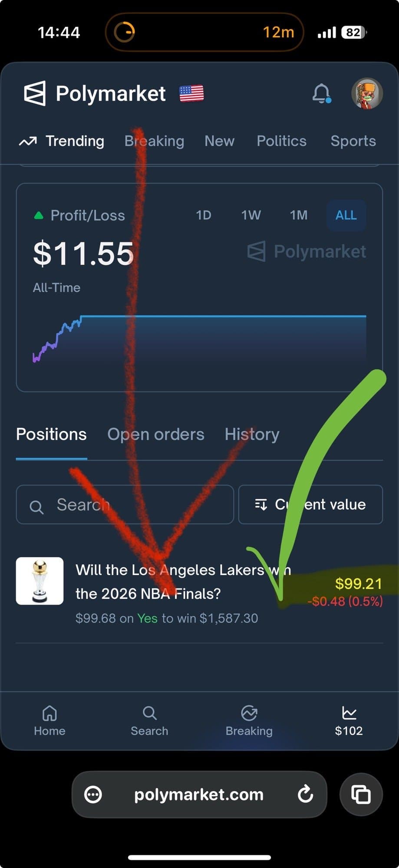399x868 pixels.
Task: Open Breaking in bottom navigation
Action: coord(249,721)
